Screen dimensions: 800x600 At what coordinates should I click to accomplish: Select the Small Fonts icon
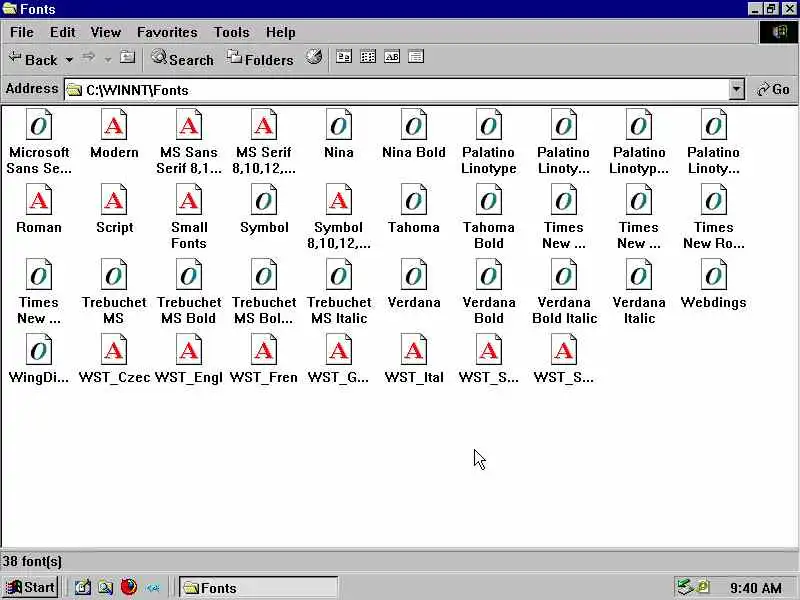point(189,199)
